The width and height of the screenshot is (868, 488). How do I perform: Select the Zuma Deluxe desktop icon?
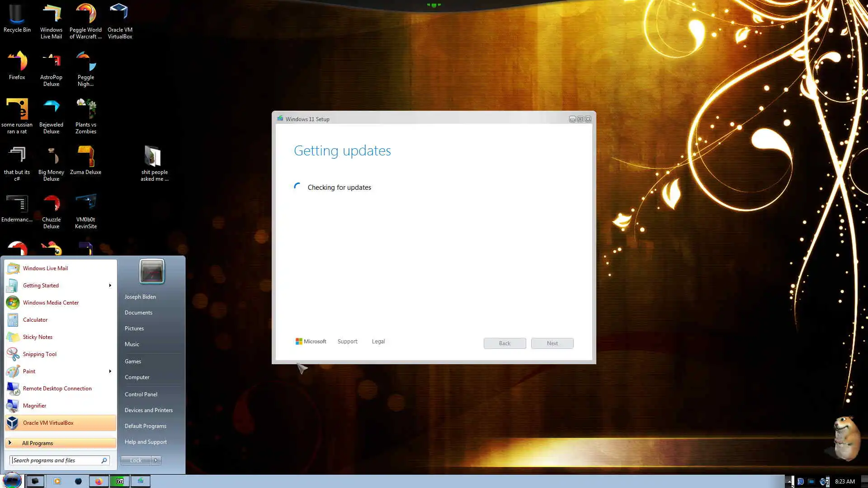[85, 160]
